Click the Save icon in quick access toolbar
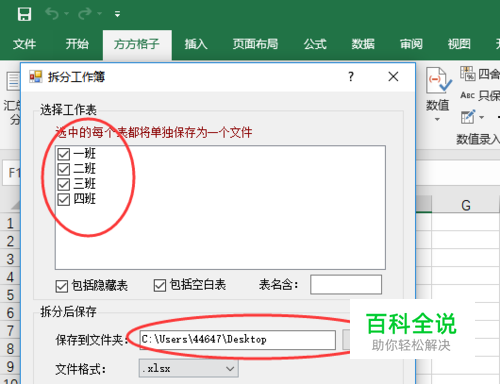The image size is (500, 384). (24, 14)
